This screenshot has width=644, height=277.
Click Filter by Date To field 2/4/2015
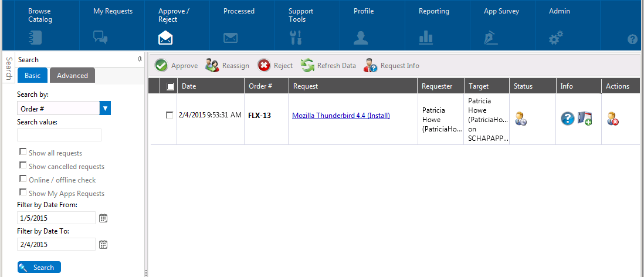[x=56, y=245]
